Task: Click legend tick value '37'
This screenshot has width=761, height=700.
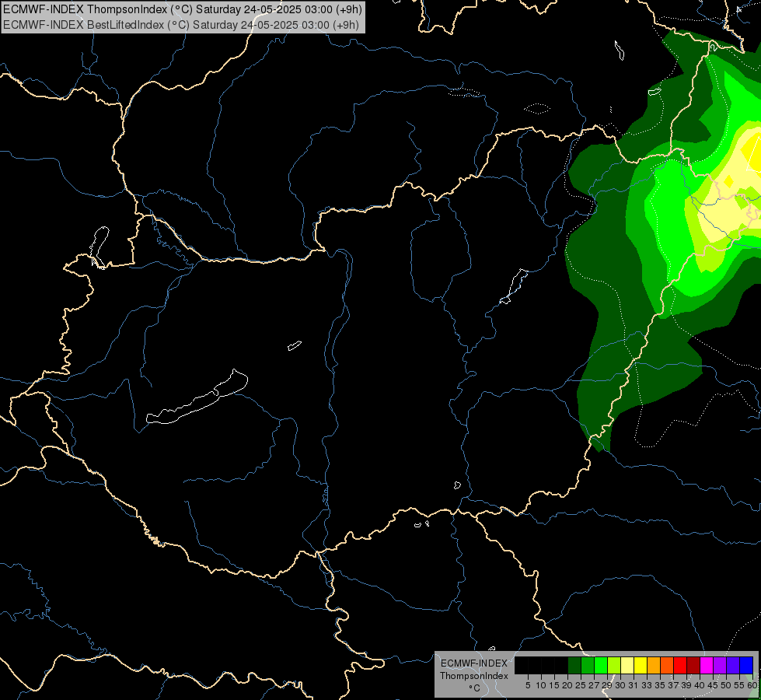Action: click(673, 685)
